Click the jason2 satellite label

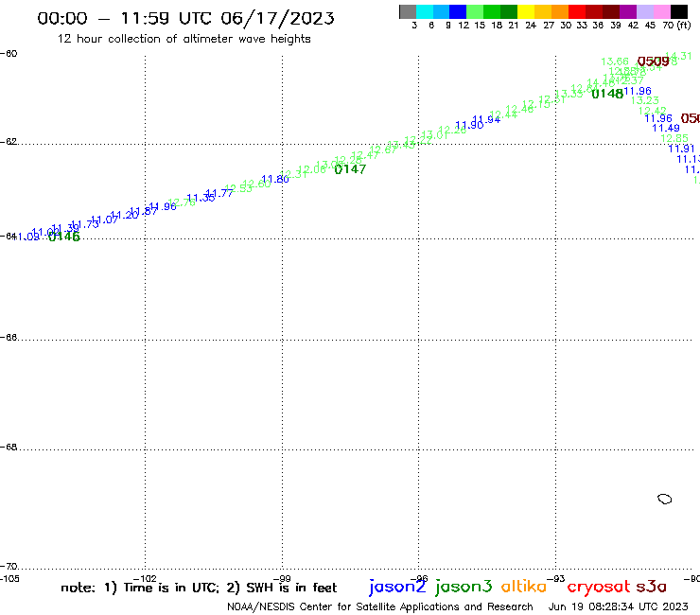397,587
